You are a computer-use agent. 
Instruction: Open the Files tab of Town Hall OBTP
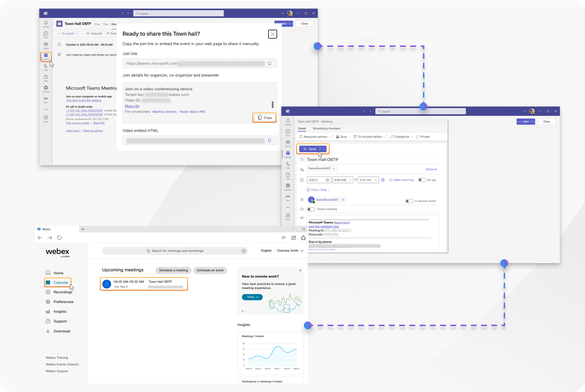coord(105,24)
